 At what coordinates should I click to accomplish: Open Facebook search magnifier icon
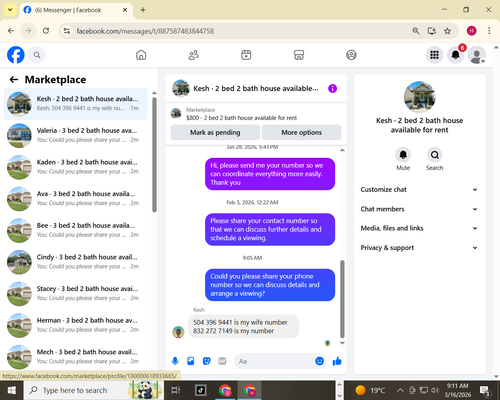point(37,55)
